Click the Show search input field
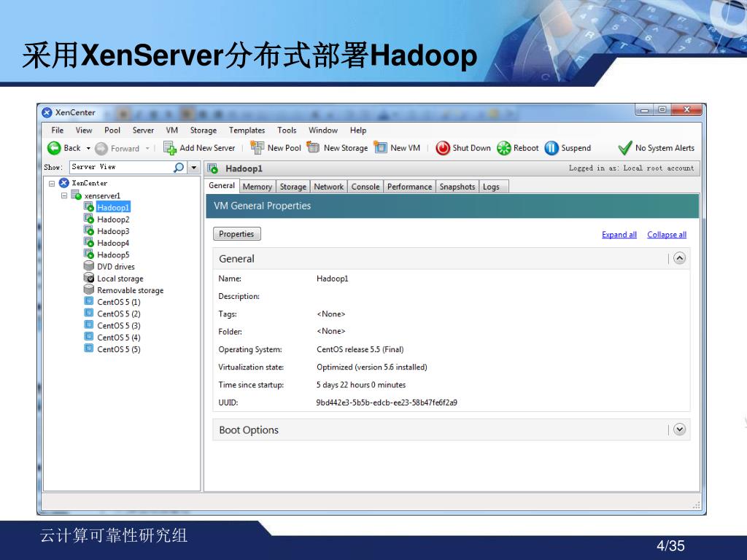 tap(121, 168)
